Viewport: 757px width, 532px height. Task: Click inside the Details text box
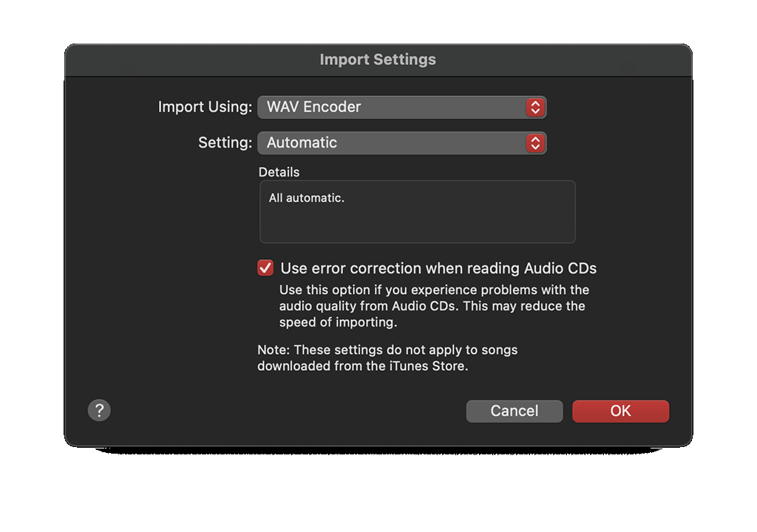pos(417,211)
